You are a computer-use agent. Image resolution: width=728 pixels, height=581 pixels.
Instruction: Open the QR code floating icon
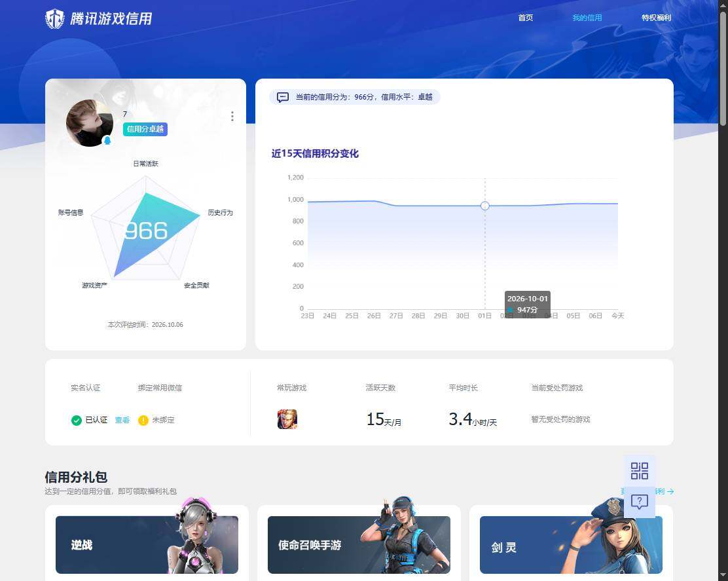tap(640, 471)
